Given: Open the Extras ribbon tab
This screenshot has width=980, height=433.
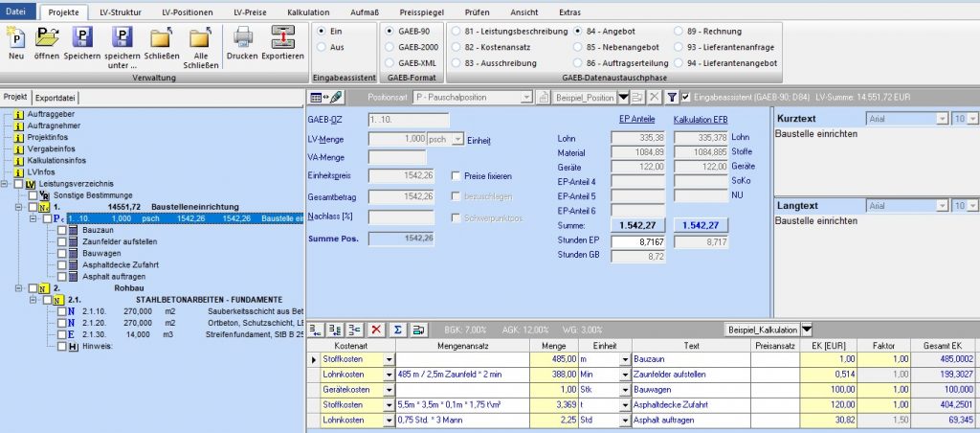Looking at the screenshot, I should [x=569, y=12].
